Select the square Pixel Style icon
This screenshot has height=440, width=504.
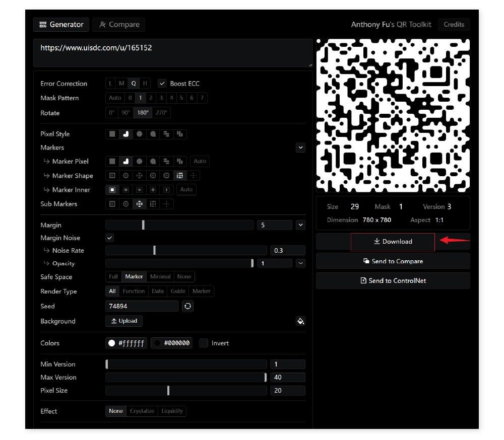pos(112,134)
